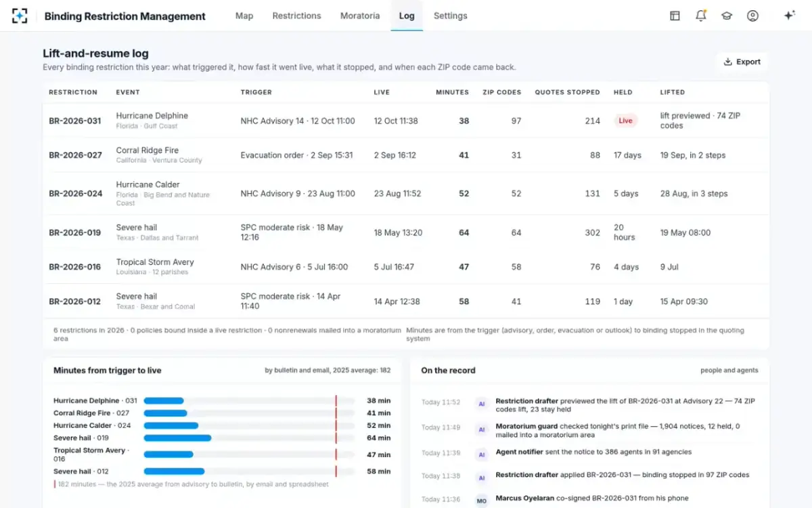Click the Corral Ridge Fire event cell
This screenshot has height=508, width=812.
(x=159, y=155)
